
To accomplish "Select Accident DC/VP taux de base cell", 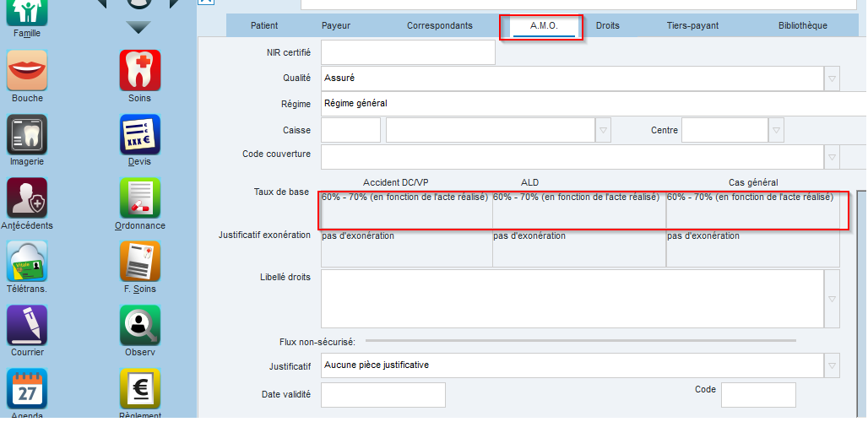I will (406, 209).
